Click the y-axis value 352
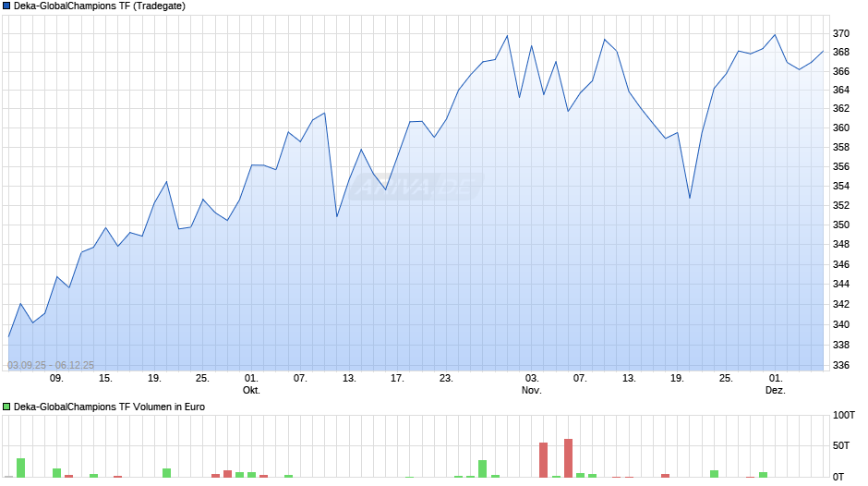The image size is (868, 486). coord(841,206)
